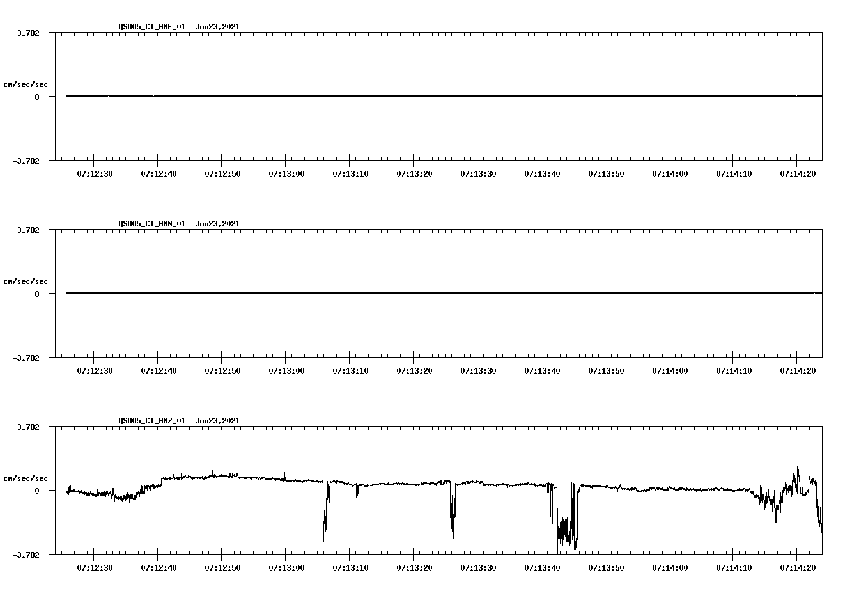
Task: Select the 3.782 upper limit on the HNZ plot
Action: 27,427
